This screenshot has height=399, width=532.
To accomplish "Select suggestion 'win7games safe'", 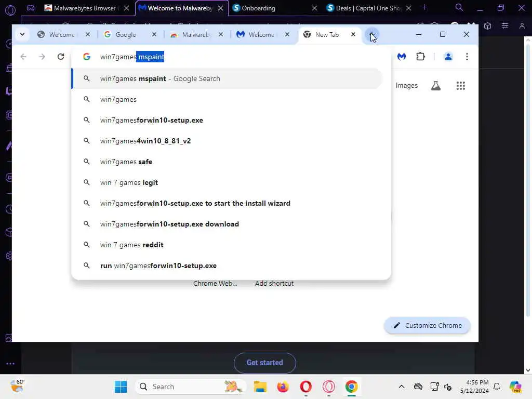I will point(228,162).
